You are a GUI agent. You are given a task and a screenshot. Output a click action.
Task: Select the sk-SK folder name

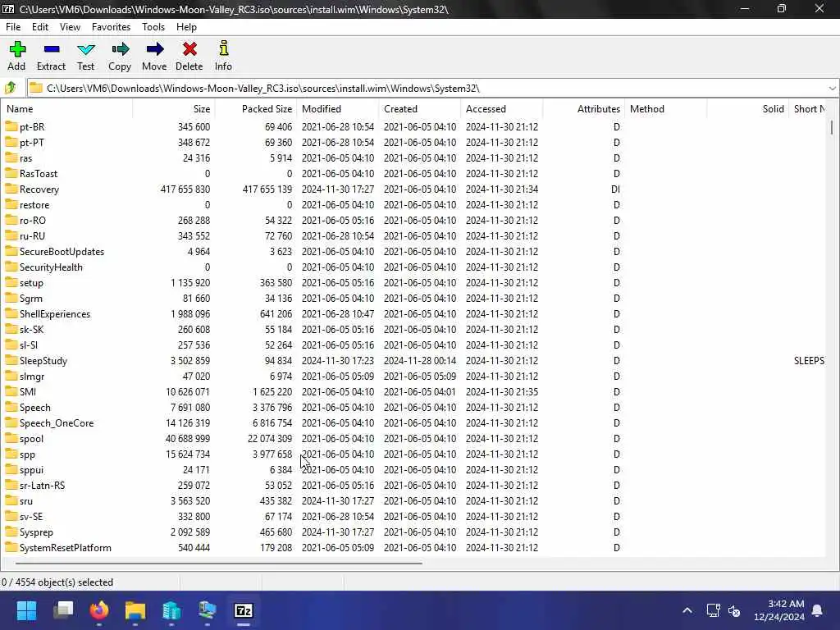pyautogui.click(x=32, y=330)
